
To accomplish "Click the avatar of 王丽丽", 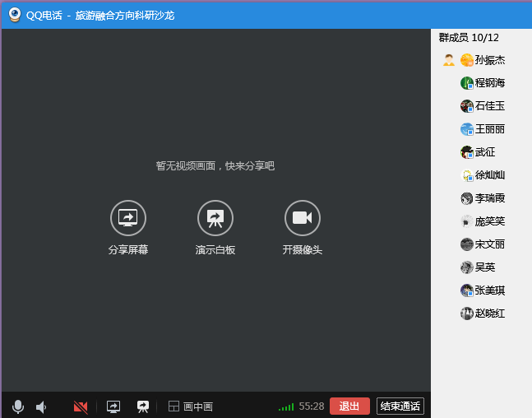I will [467, 129].
